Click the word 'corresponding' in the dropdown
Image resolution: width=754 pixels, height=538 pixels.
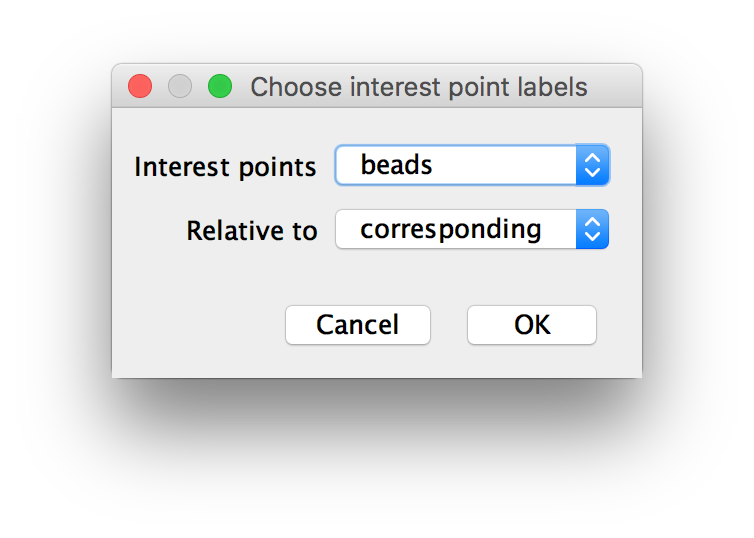451,230
